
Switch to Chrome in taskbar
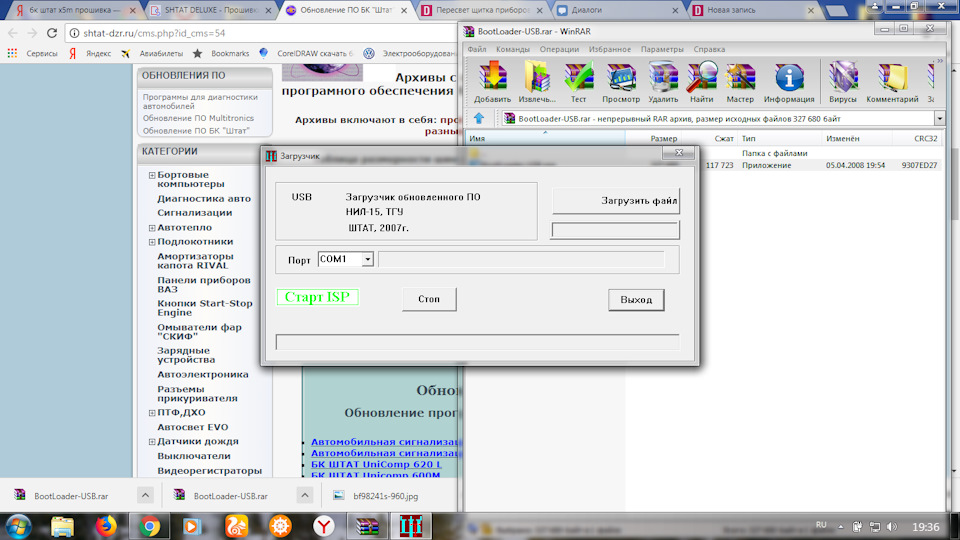pos(149,526)
